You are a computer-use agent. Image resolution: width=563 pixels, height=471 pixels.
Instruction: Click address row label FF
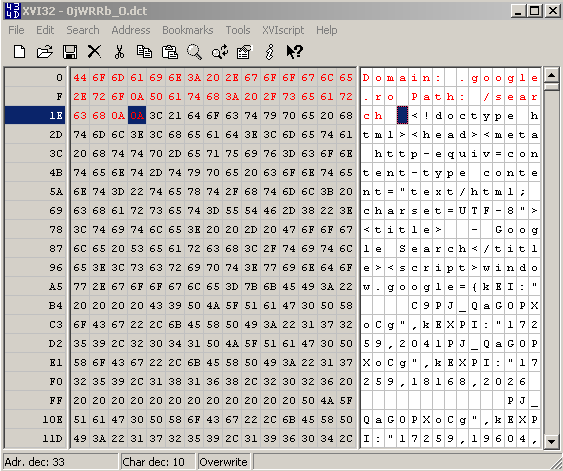[x=56, y=401]
